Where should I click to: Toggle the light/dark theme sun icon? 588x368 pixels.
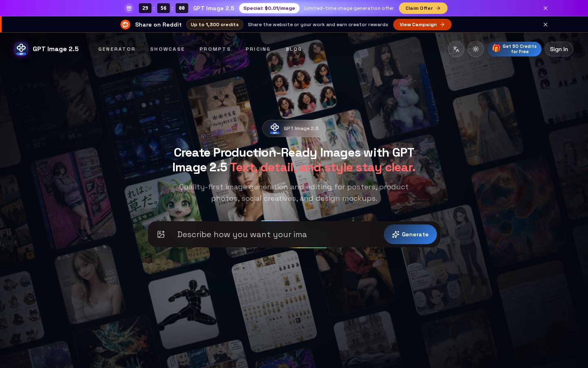476,49
